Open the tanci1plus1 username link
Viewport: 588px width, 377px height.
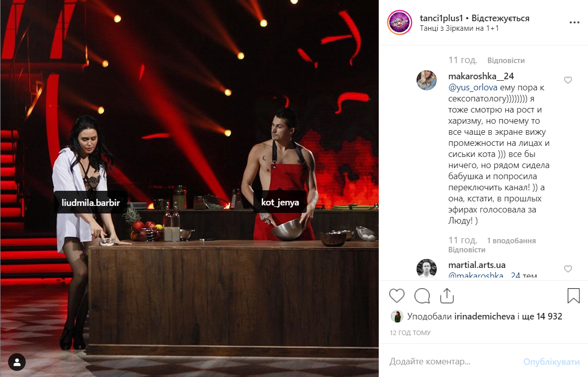pyautogui.click(x=441, y=18)
